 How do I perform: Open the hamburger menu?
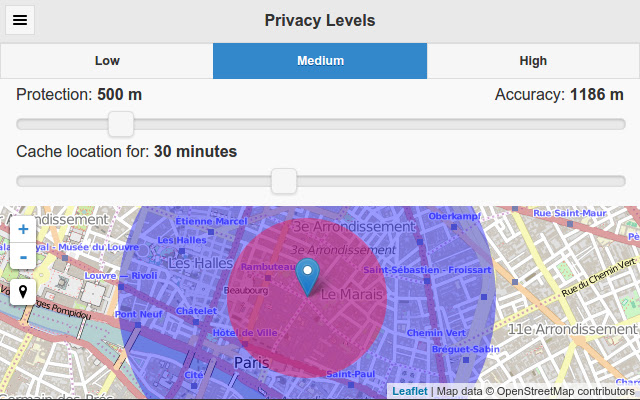[20, 20]
